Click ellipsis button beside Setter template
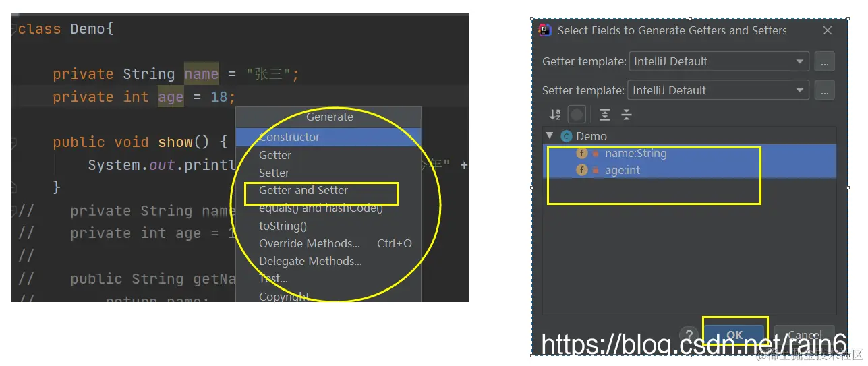This screenshot has height=366, width=868. pos(824,90)
